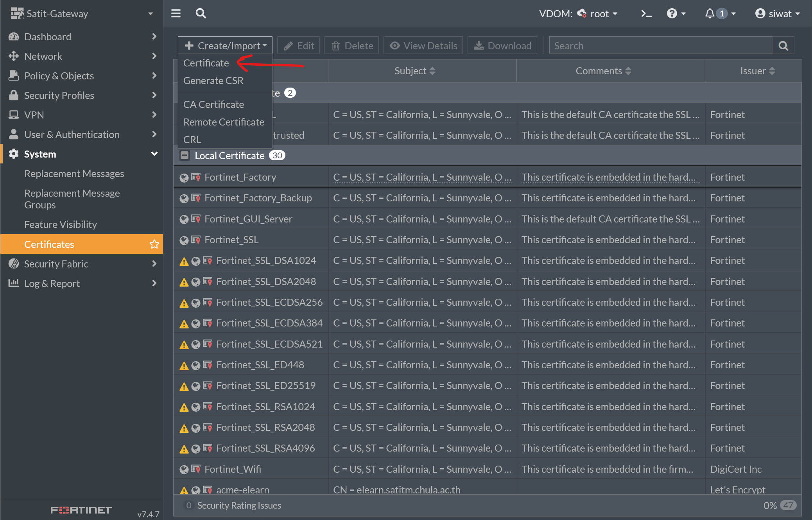Sort by the Issuer column header
This screenshot has width=812, height=520.
point(757,71)
